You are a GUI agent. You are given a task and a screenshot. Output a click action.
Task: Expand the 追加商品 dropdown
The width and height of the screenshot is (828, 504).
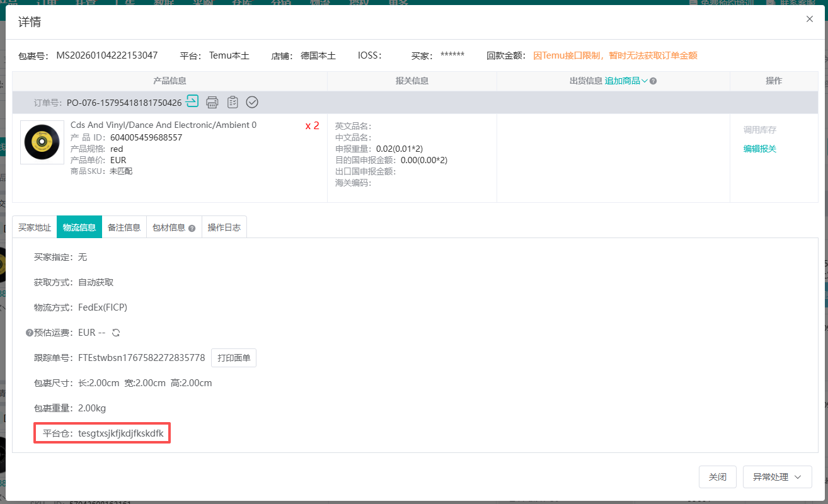pyautogui.click(x=626, y=81)
